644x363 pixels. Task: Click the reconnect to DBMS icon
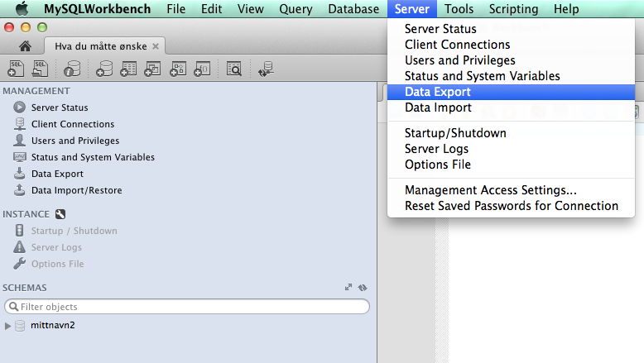click(x=266, y=69)
